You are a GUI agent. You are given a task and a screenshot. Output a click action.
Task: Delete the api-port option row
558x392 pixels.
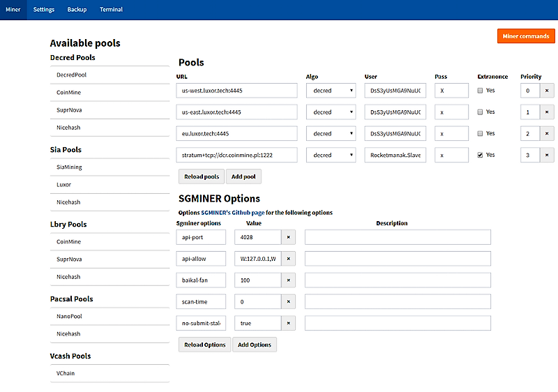pos(289,237)
